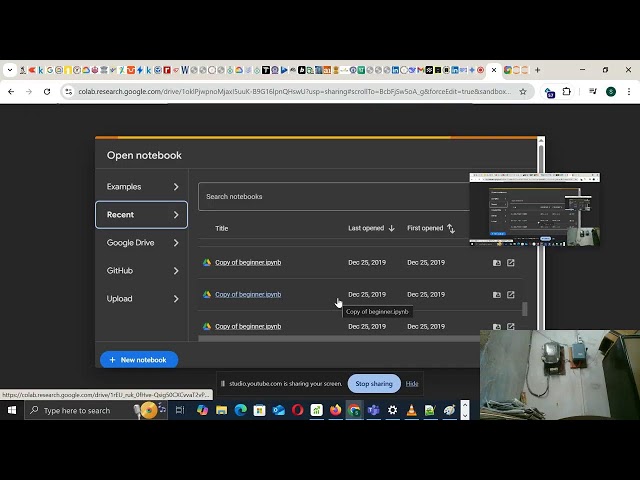Open a new Chrome tab with plus

pos(538,70)
